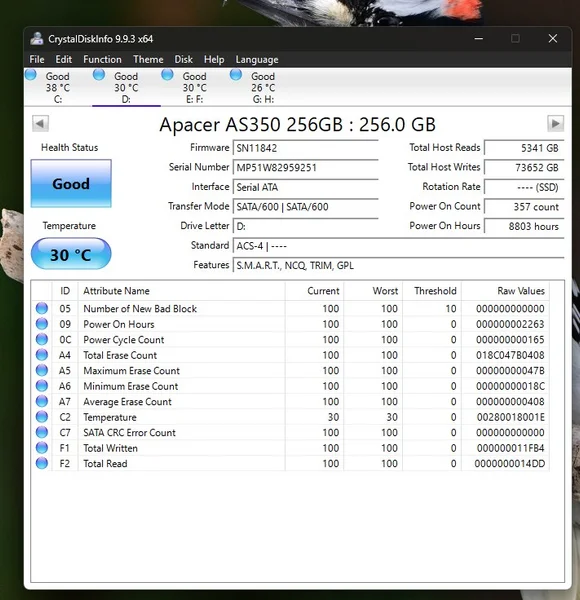Select the Number of New Bad Block attribute
Screen dimensions: 580x600
(x=140, y=309)
